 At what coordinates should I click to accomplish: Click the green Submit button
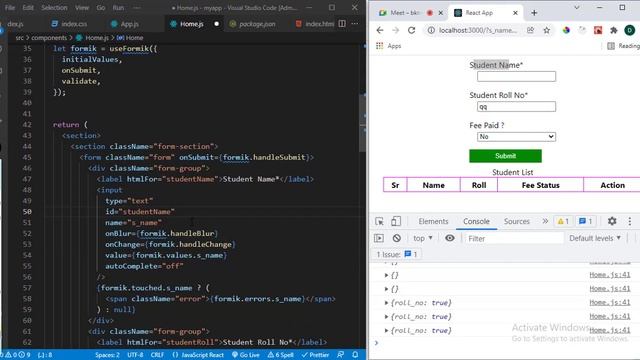coord(505,156)
